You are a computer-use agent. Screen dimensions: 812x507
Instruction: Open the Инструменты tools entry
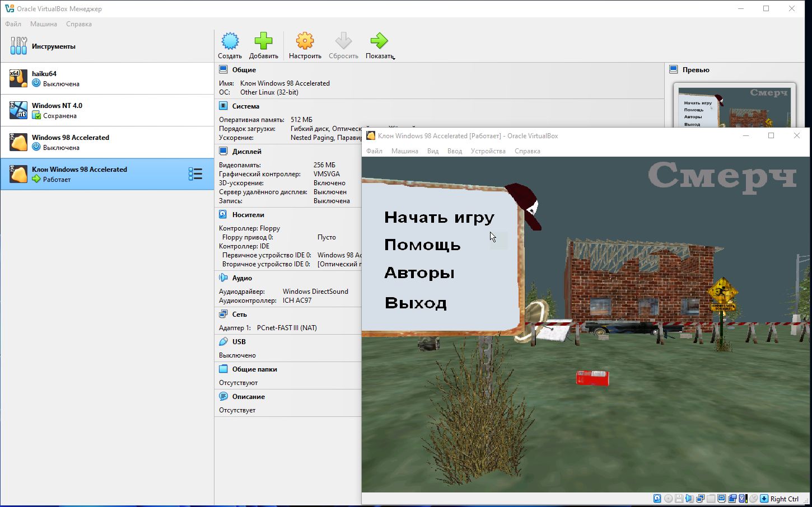pyautogui.click(x=106, y=46)
